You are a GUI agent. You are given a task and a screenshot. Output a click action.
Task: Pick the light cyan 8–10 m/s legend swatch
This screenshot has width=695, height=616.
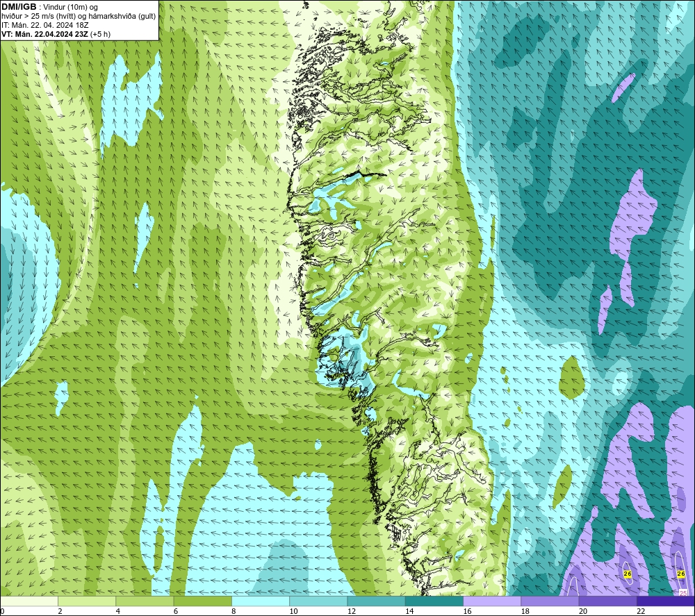point(261,601)
